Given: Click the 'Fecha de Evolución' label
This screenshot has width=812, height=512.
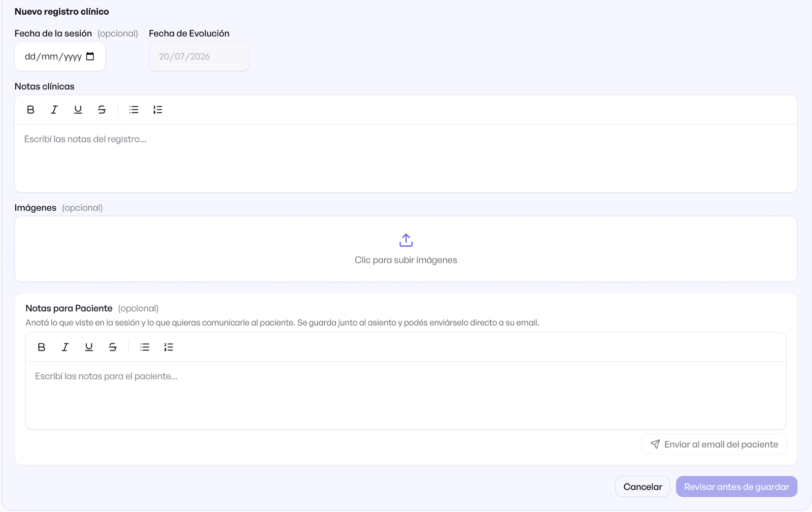Looking at the screenshot, I should 189,34.
